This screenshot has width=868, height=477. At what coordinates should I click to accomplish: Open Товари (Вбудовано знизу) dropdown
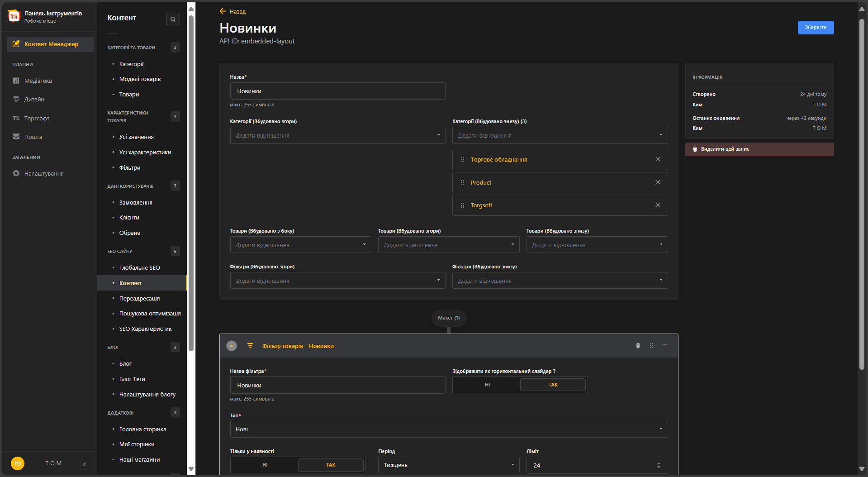(597, 245)
